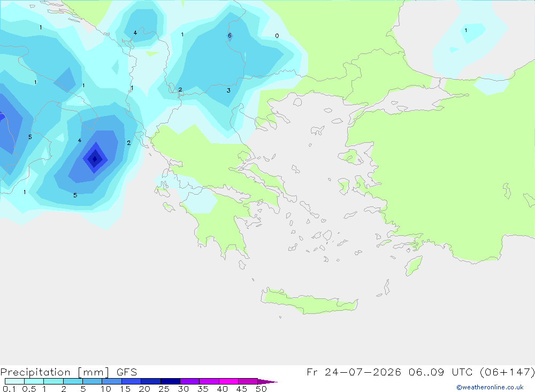The height and width of the screenshot is (392, 535).
Task: Click the 1–2 mm legend color swatch
Action: (x=53, y=381)
